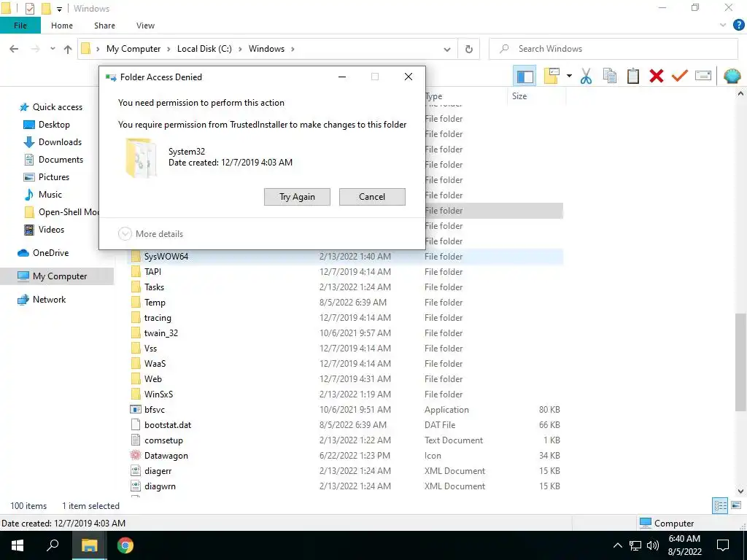Open Google Chrome from taskbar
The width and height of the screenshot is (747, 560).
[125, 545]
